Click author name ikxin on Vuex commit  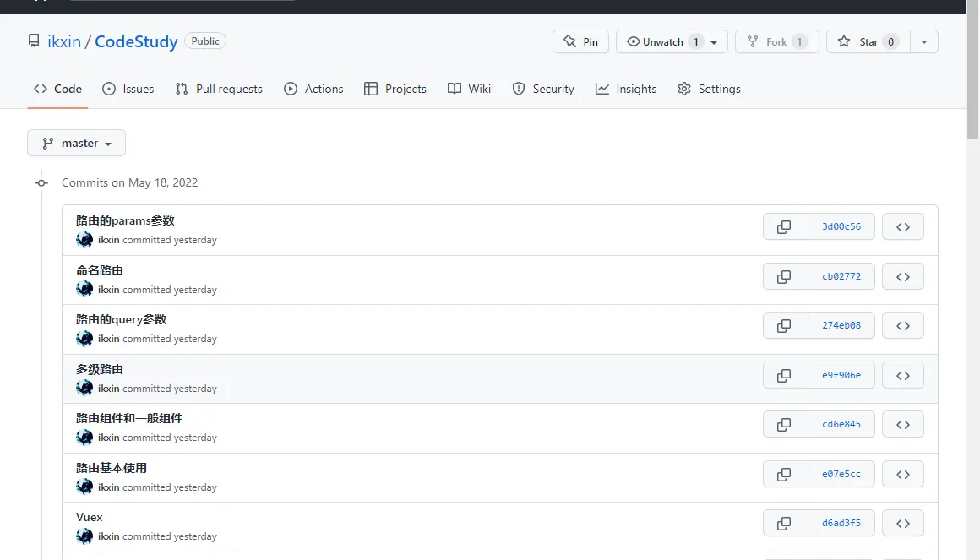(x=109, y=536)
